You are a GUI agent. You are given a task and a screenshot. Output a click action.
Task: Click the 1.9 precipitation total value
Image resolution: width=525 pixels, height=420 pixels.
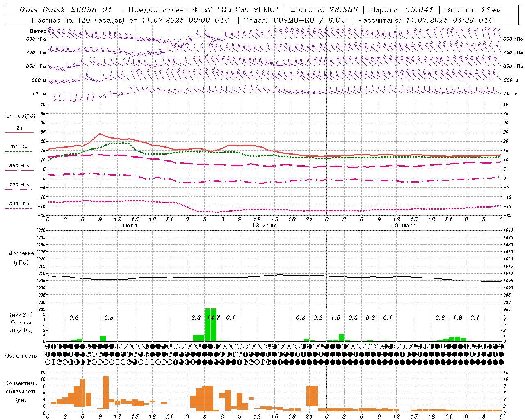click(458, 318)
